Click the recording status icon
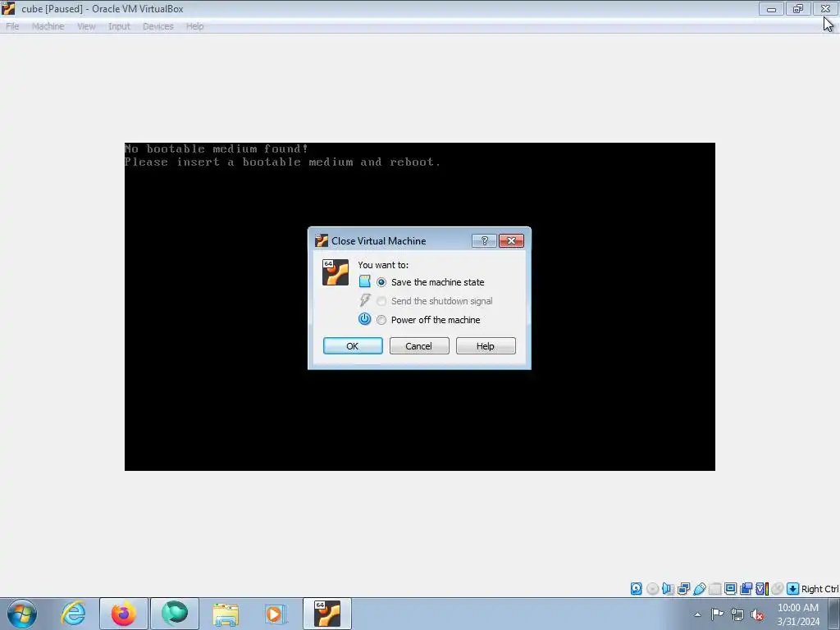This screenshot has width=840, height=630. (x=746, y=589)
